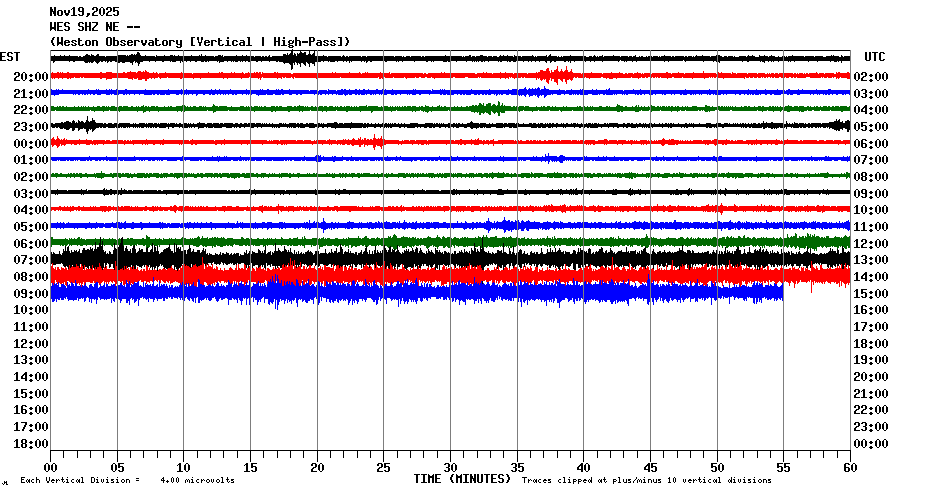
Task: Click the 15:00 UTC hour label
Action: [x=872, y=294]
